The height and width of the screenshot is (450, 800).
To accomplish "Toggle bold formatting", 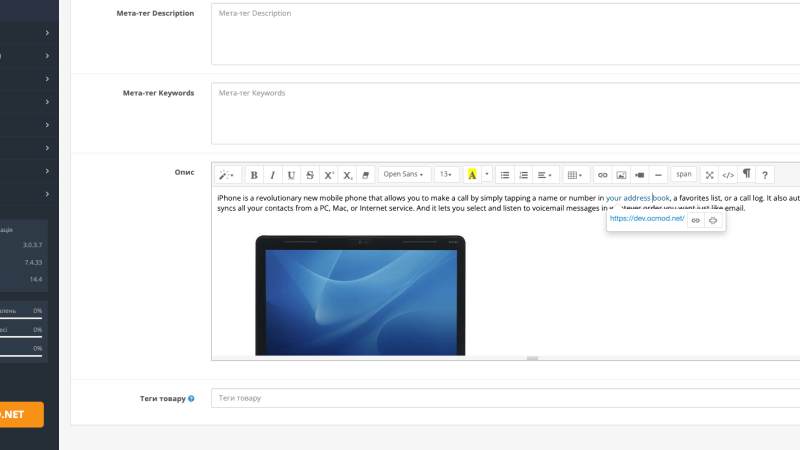I will [254, 175].
